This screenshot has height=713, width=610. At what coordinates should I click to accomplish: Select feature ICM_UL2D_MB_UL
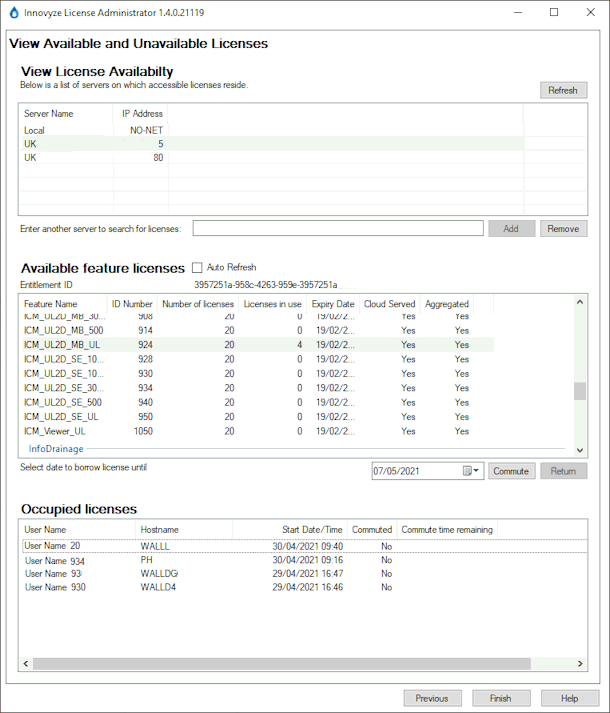pos(257,345)
